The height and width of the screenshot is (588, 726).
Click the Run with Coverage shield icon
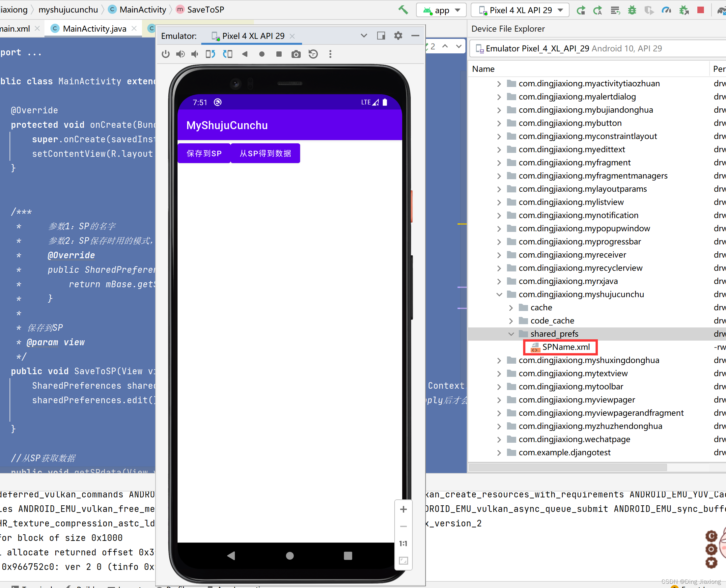[x=649, y=10]
